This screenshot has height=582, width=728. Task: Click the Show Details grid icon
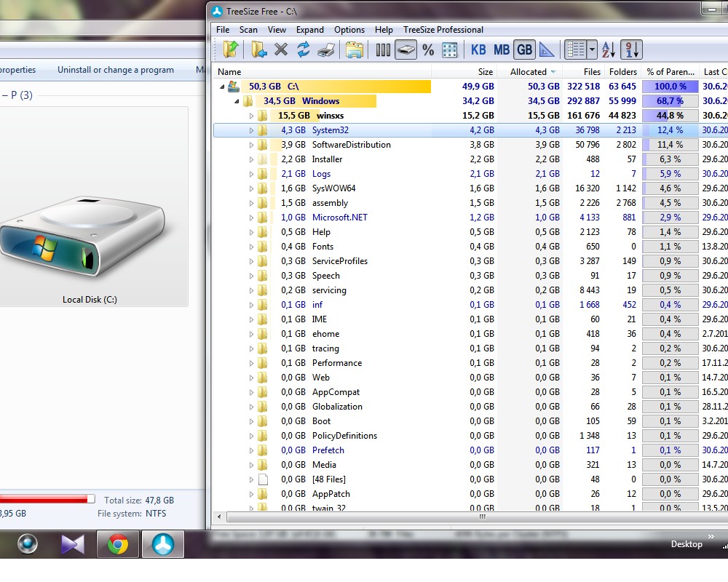click(x=449, y=49)
